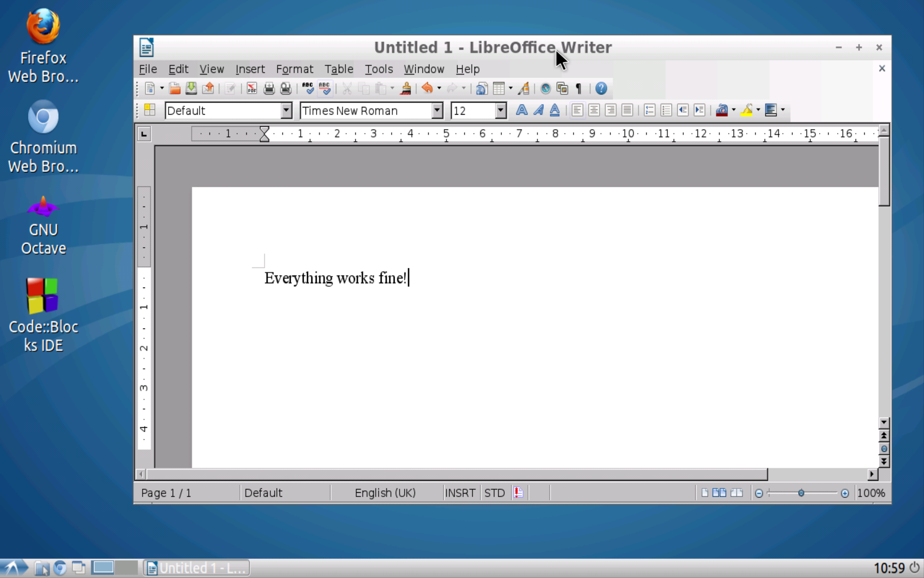This screenshot has width=924, height=578.
Task: Open the Gallery icon
Action: coord(562,89)
